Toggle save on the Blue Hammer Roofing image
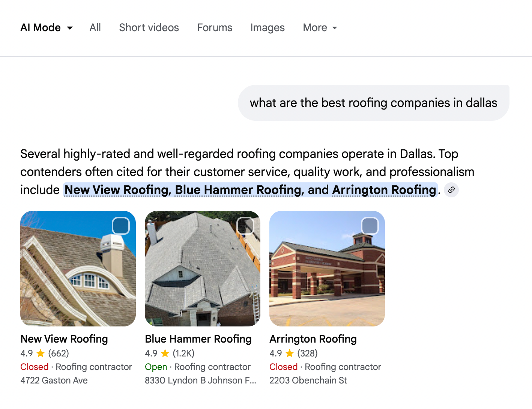The width and height of the screenshot is (532, 409). tap(245, 226)
